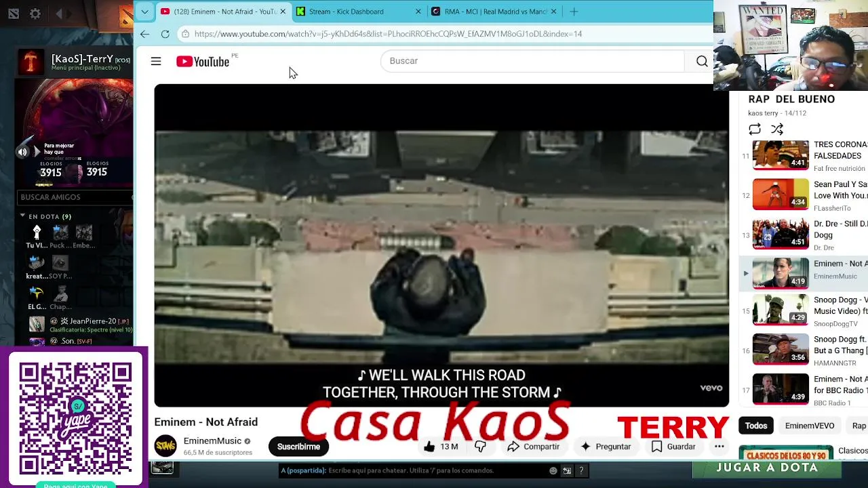This screenshot has height=488, width=868.
Task: Open the Dota 2 logo menu icon
Action: pyautogui.click(x=13, y=14)
